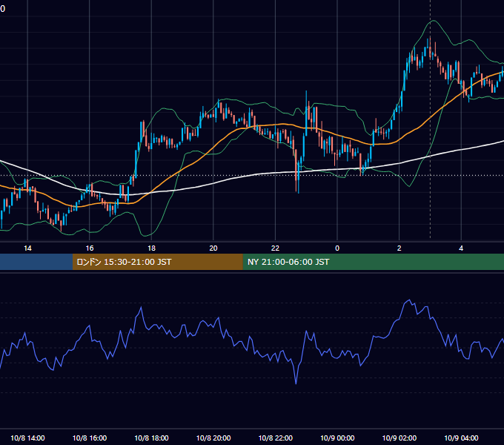Click the NY 21:00-06:00 JST session bar

click(x=373, y=262)
